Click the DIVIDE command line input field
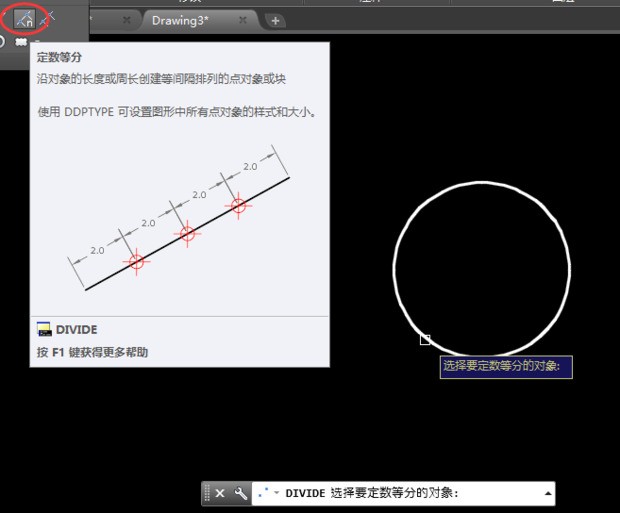Screen dimensions: 620x513 [x=403, y=493]
